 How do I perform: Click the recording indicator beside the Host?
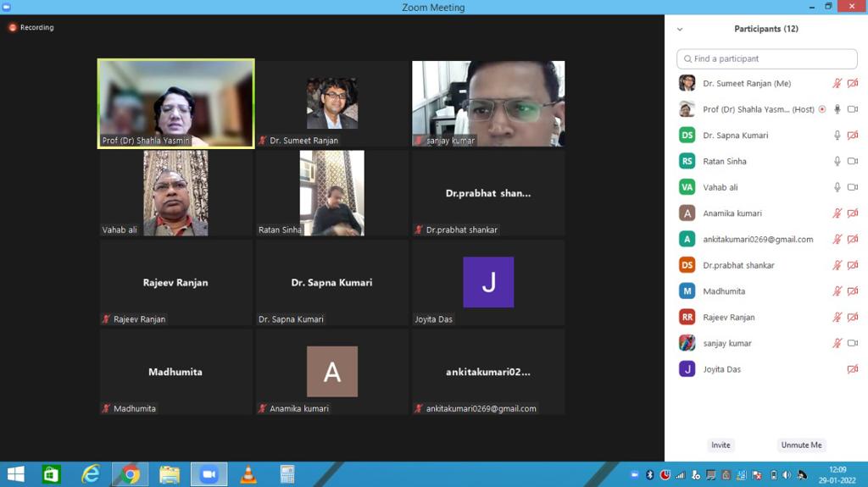(x=822, y=110)
